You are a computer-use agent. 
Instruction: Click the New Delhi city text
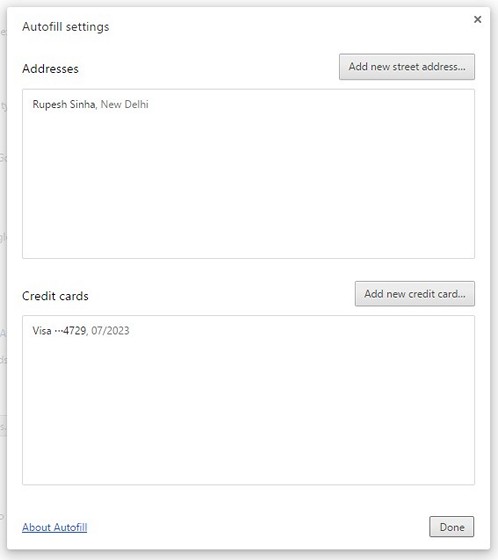click(124, 104)
